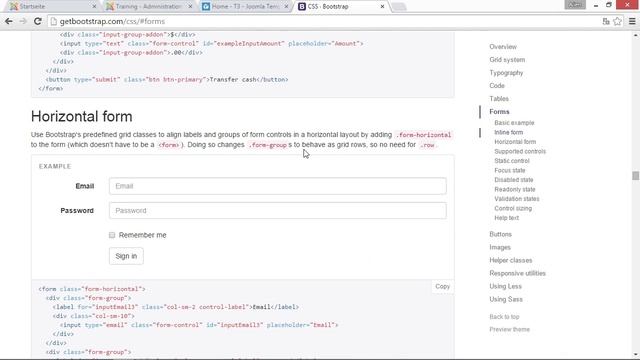The height and width of the screenshot is (360, 640).
Task: Click the browser forward arrow
Action: click(x=23, y=21)
